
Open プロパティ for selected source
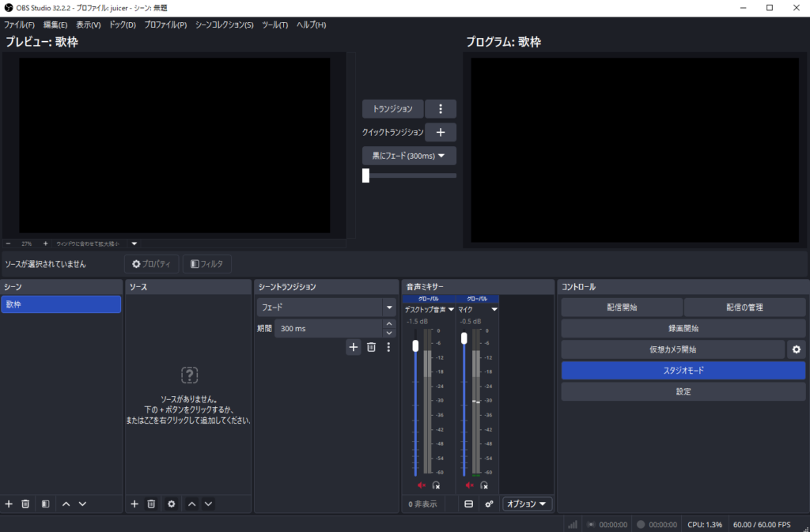(x=151, y=264)
